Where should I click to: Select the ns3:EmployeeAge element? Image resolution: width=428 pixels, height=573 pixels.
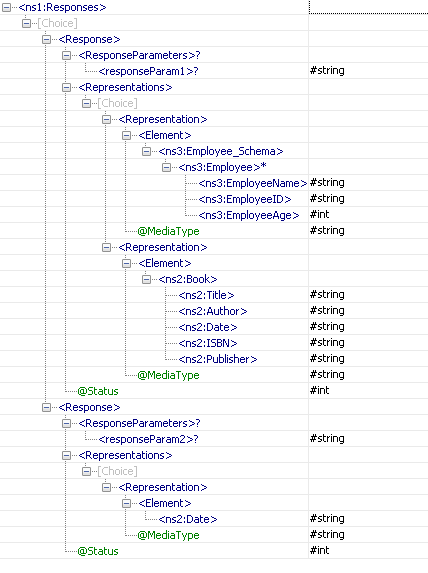coord(249,216)
